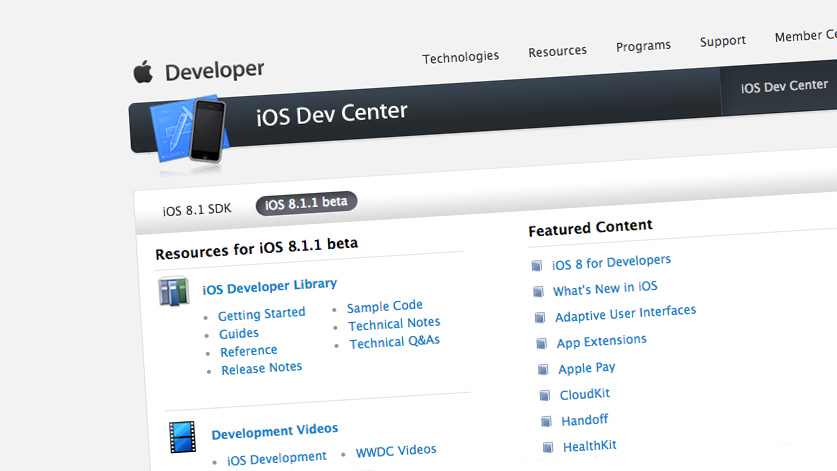Click icon next to HealthKit
This screenshot has height=471, width=837.
[548, 447]
